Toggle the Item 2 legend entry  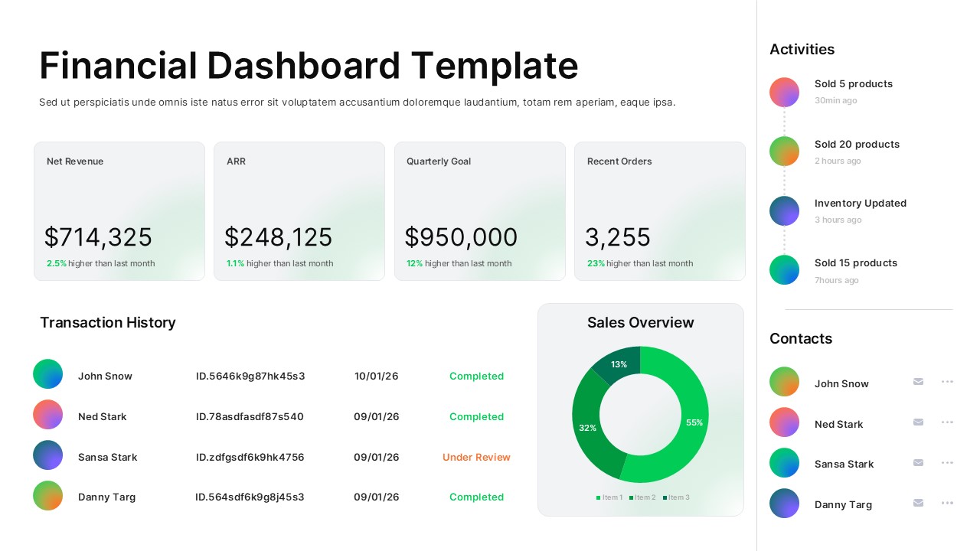pyautogui.click(x=644, y=497)
